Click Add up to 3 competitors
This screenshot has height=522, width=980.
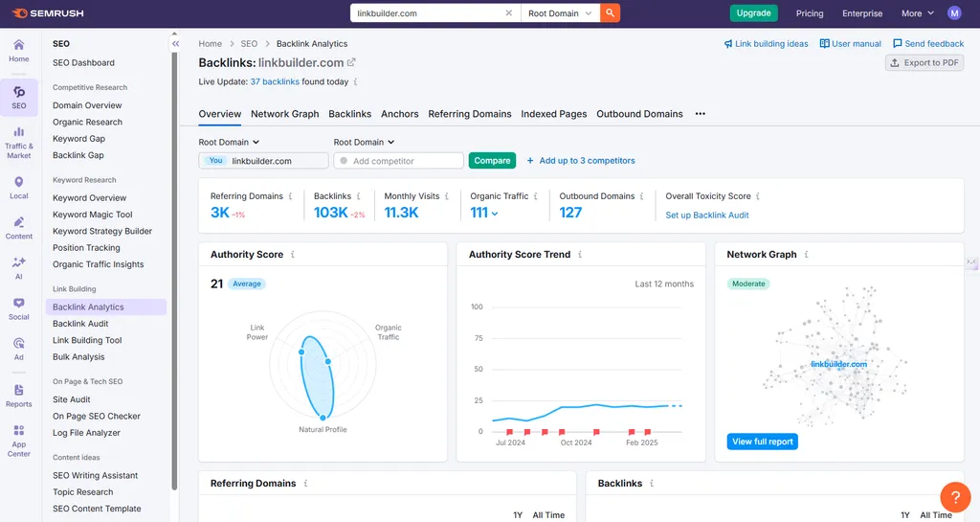pos(581,161)
